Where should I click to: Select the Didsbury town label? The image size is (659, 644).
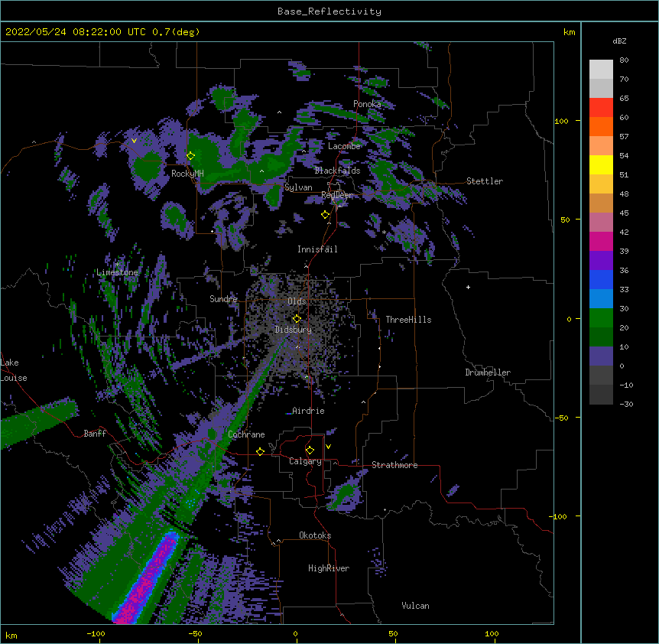[294, 330]
